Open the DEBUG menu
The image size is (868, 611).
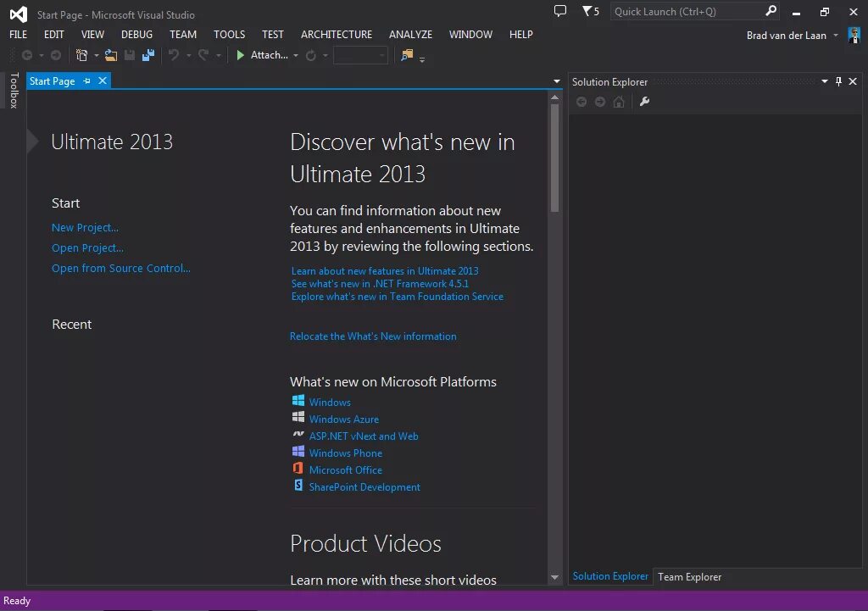(136, 34)
